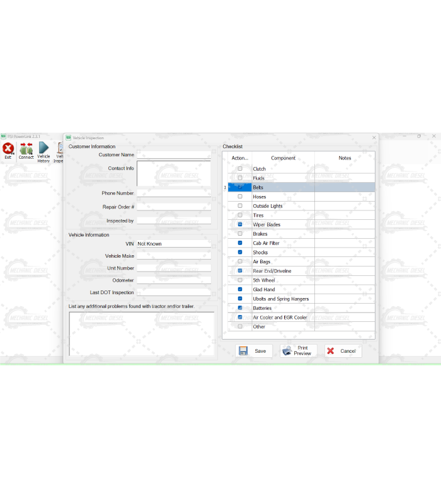Screen dimensions: 441x504
Task: Open Print Preview of the inspection
Action: (298, 351)
